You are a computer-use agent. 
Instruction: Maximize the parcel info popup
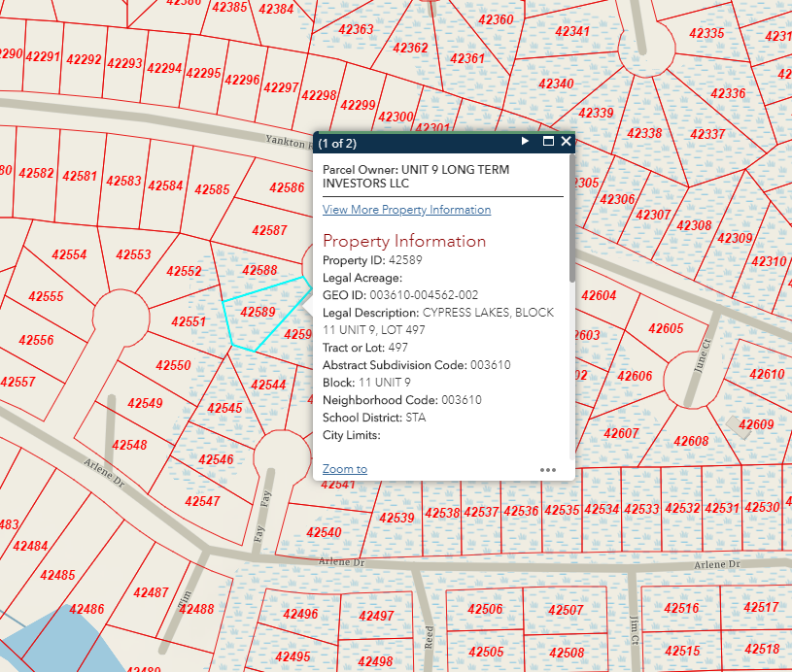[x=547, y=142]
